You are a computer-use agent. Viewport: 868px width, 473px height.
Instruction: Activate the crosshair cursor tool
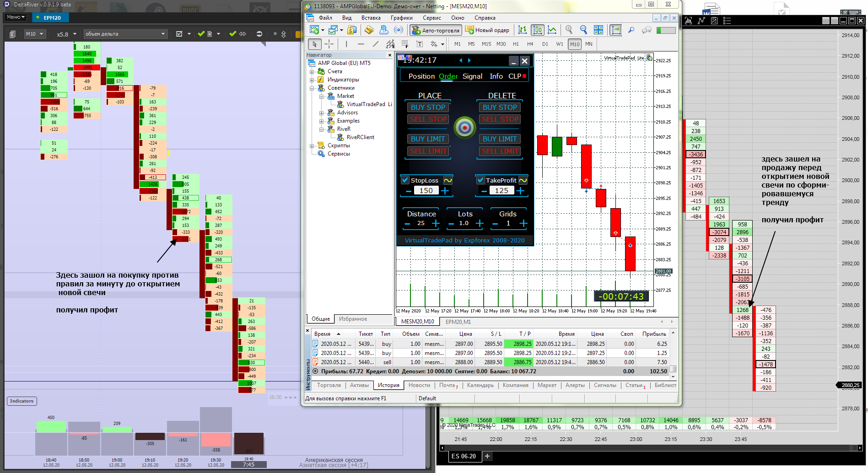329,44
